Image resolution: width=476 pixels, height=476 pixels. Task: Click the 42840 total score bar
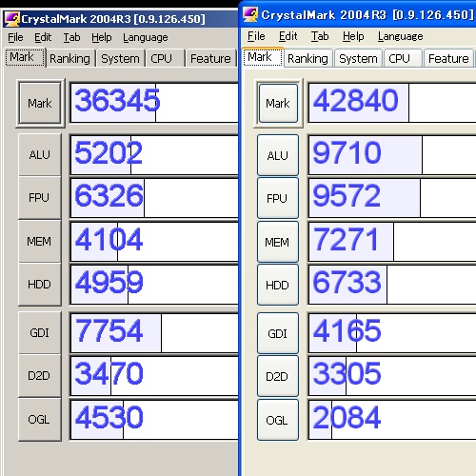point(392,103)
